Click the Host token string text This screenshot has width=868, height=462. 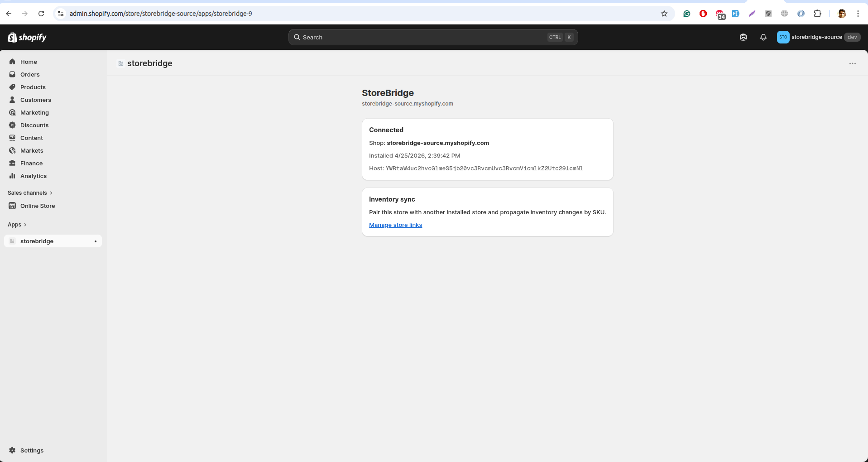(x=484, y=168)
